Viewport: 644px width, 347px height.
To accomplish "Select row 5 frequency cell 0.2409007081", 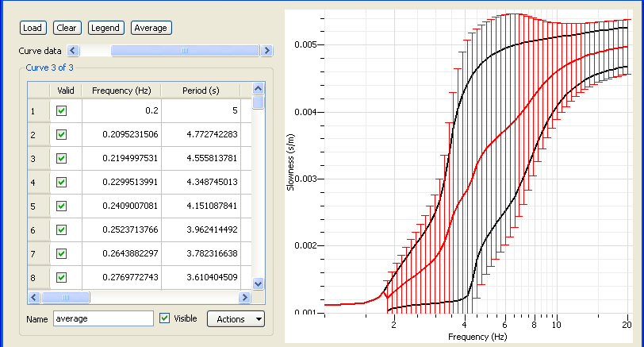I will point(121,206).
